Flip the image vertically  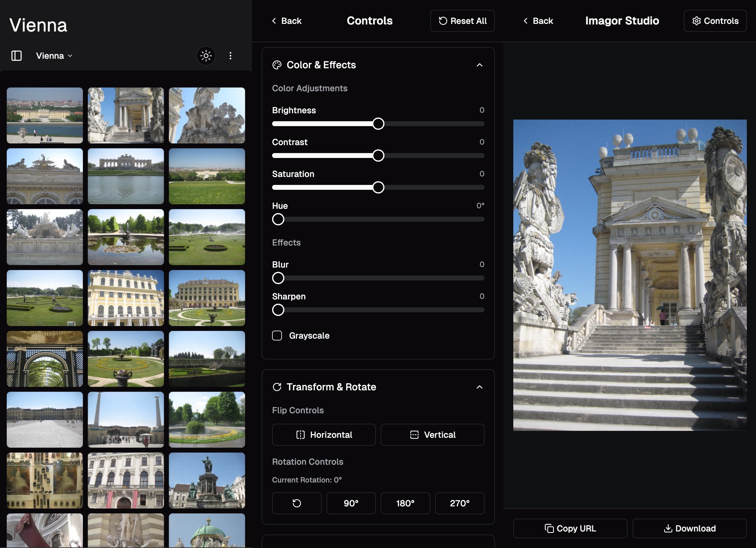(432, 435)
